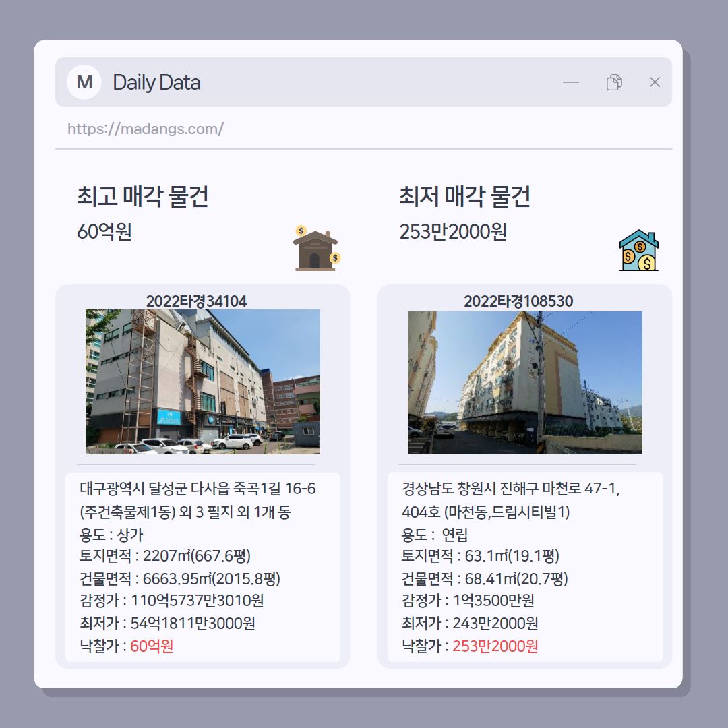The height and width of the screenshot is (728, 728).
Task: Click the brown house with coins icon
Action: coord(317,248)
